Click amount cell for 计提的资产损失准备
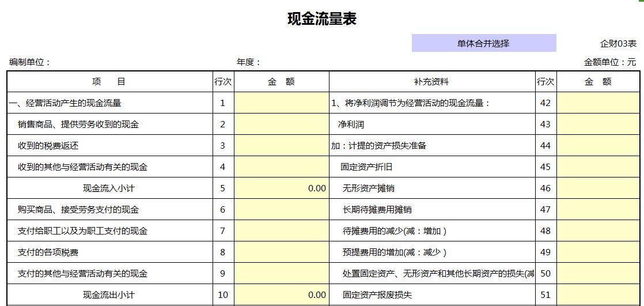644x306 pixels. pyautogui.click(x=598, y=145)
